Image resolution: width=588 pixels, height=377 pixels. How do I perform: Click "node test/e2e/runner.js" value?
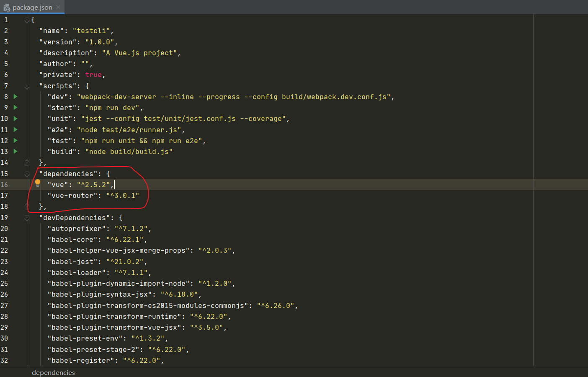coord(129,130)
